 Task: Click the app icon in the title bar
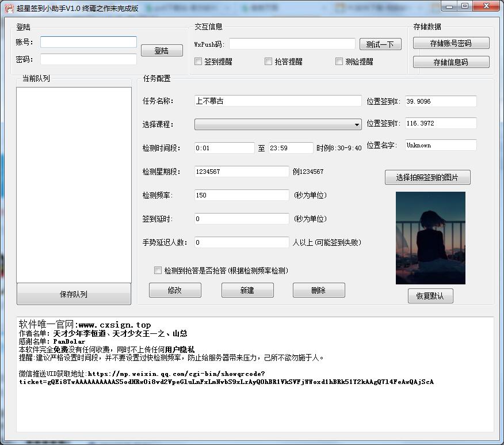[9, 7]
